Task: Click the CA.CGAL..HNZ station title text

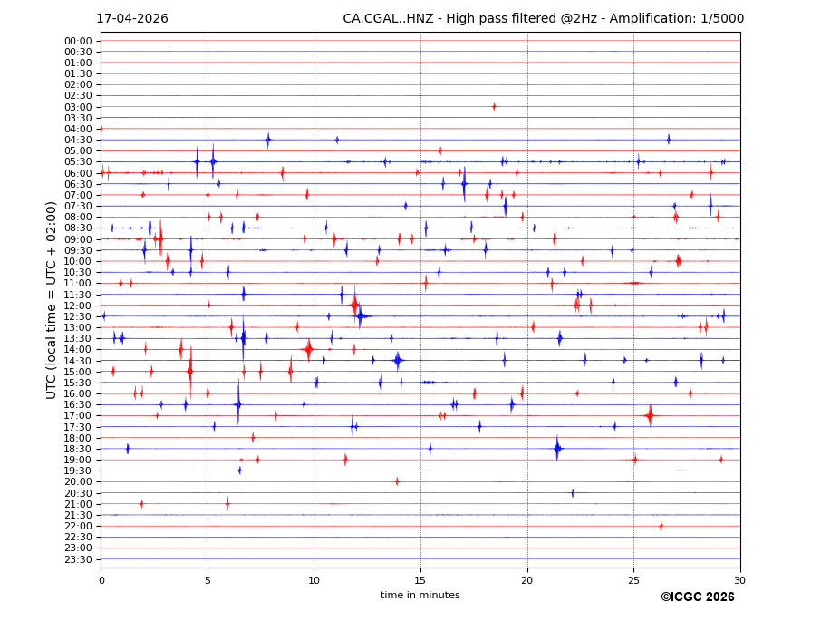Action: coord(543,19)
